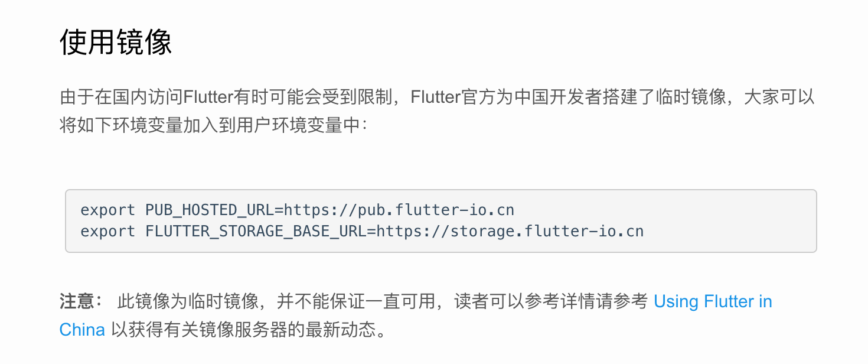Screen dimensions: 868x364
Task: Click the phrase 读者可以参考详情请参考
Action: [x=551, y=302]
